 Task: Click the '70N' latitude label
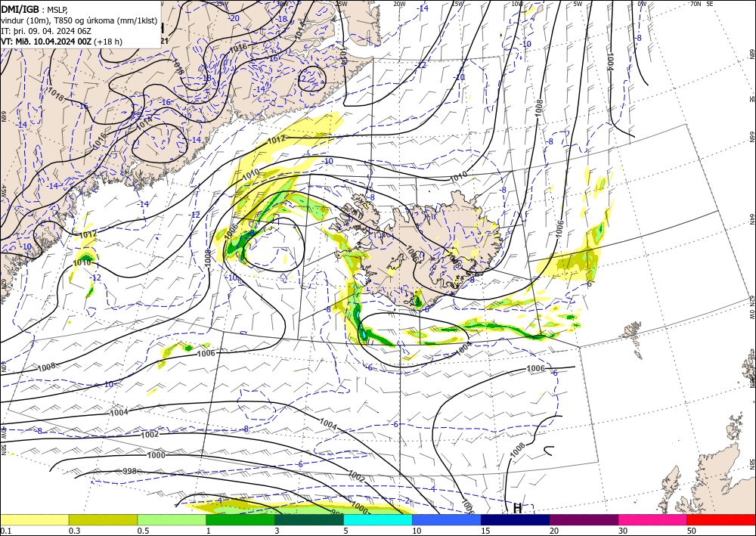[x=696, y=3]
